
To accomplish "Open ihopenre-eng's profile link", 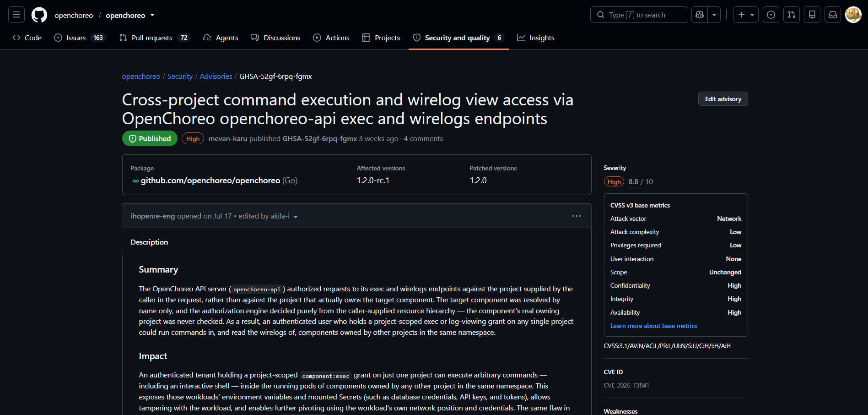I will [x=153, y=216].
